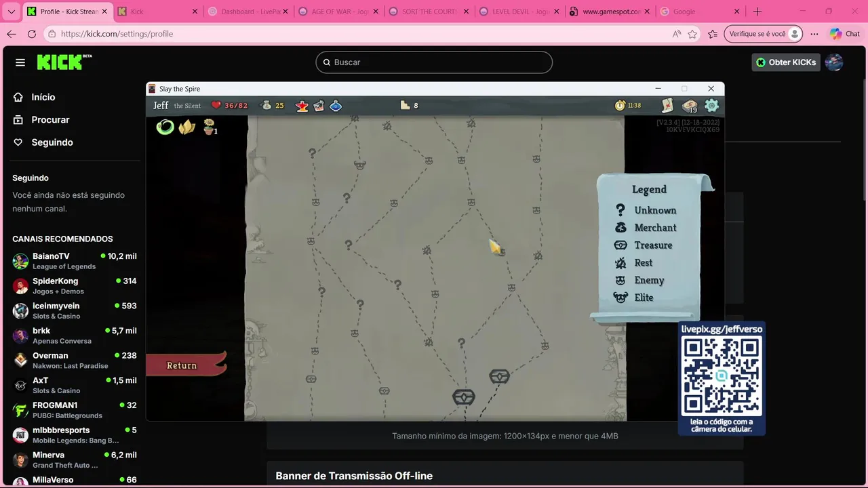Switch to the SORT THE COURT tab
The width and height of the screenshot is (868, 488).
[430, 12]
